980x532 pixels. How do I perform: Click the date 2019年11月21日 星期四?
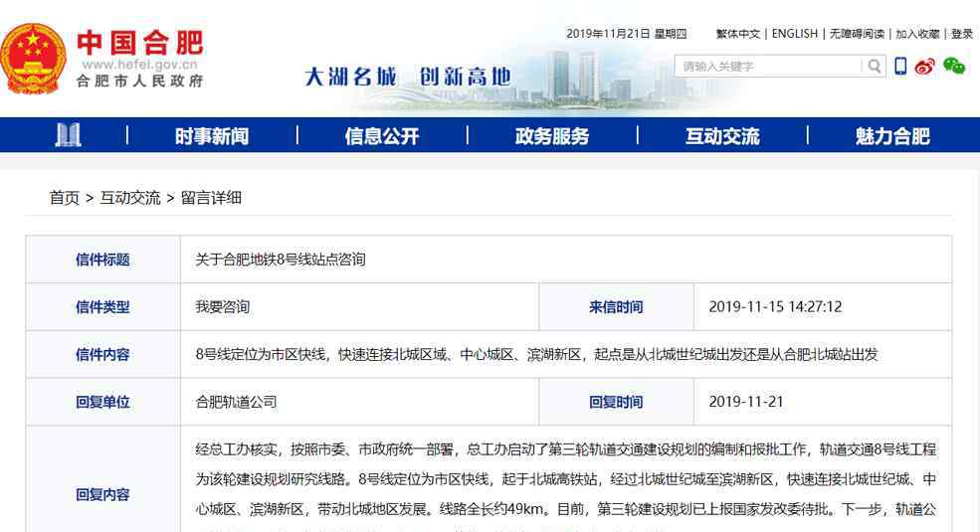(626, 34)
